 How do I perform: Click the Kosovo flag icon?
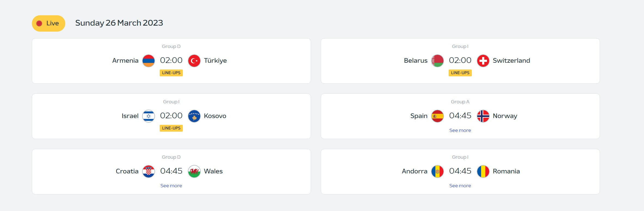click(x=194, y=116)
